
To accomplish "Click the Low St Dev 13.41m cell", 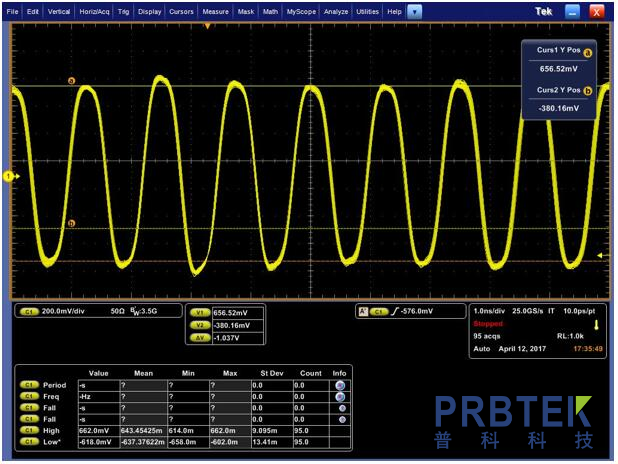I will pos(272,442).
